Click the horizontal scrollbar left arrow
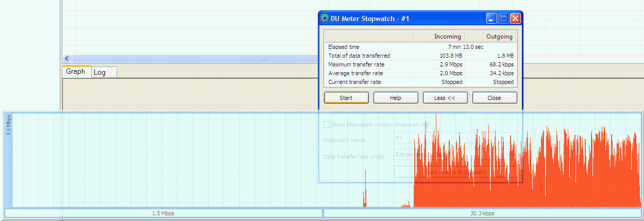Screen dimensions: 644x221 pyautogui.click(x=66, y=59)
